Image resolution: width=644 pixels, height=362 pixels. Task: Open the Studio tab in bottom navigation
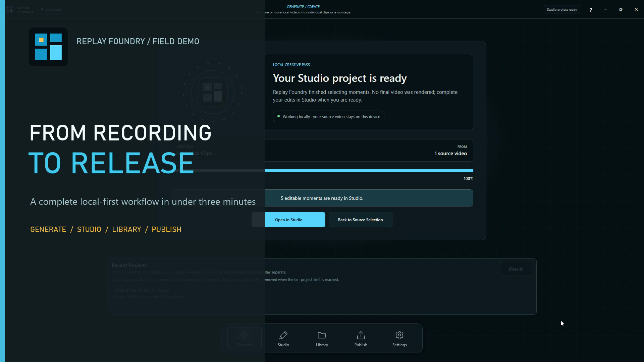coord(283,339)
